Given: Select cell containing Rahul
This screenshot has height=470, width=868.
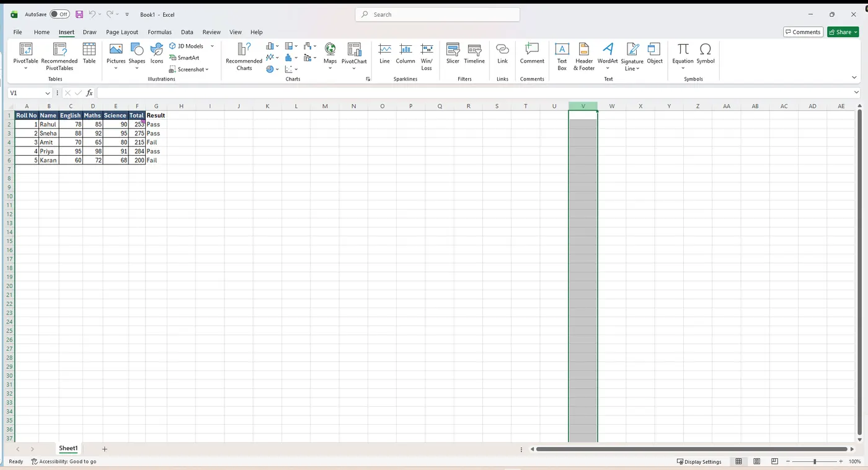Looking at the screenshot, I should point(48,125).
